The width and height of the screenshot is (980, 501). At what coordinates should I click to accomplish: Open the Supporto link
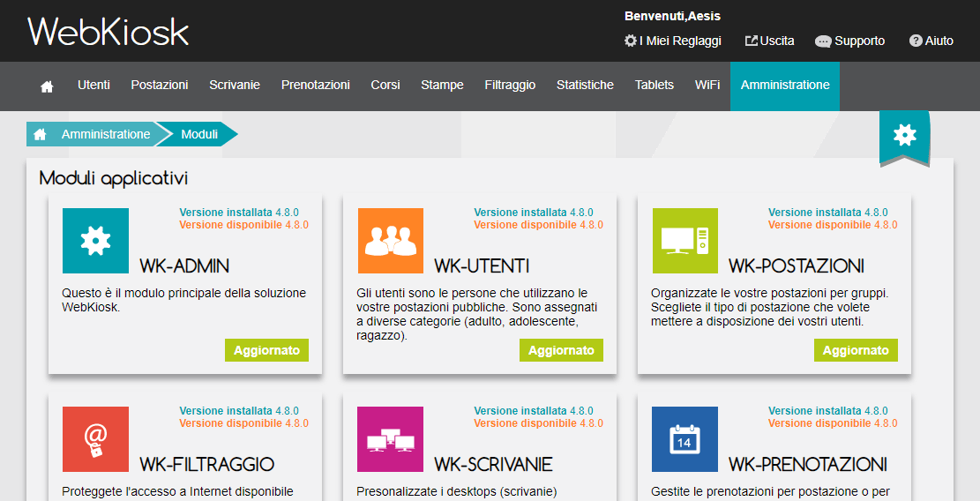click(x=850, y=41)
